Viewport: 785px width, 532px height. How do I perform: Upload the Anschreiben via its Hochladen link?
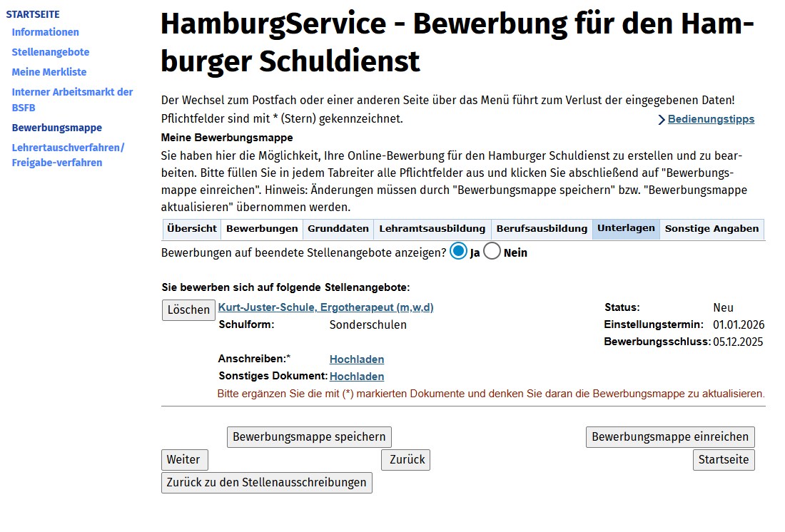(x=357, y=359)
